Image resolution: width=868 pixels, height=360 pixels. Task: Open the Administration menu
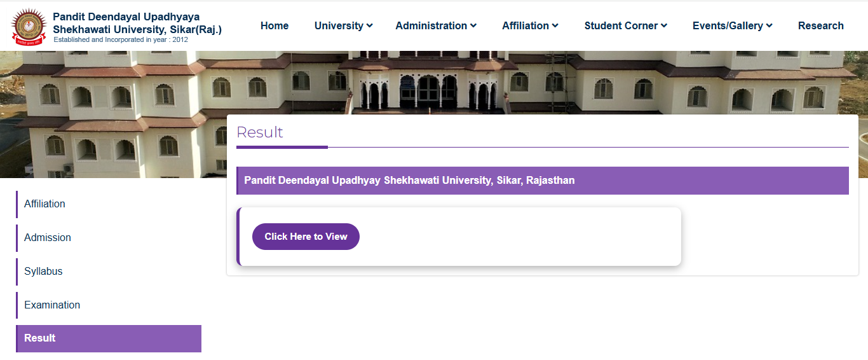coord(436,25)
